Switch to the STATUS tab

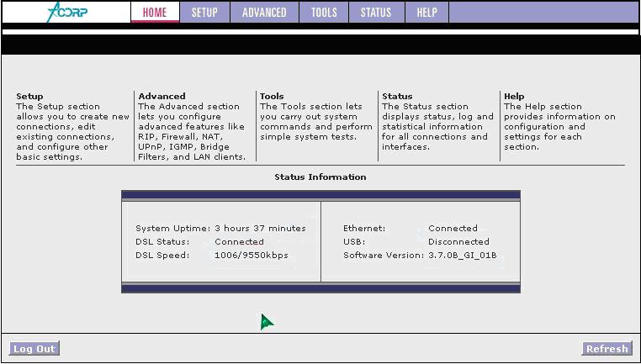point(377,13)
